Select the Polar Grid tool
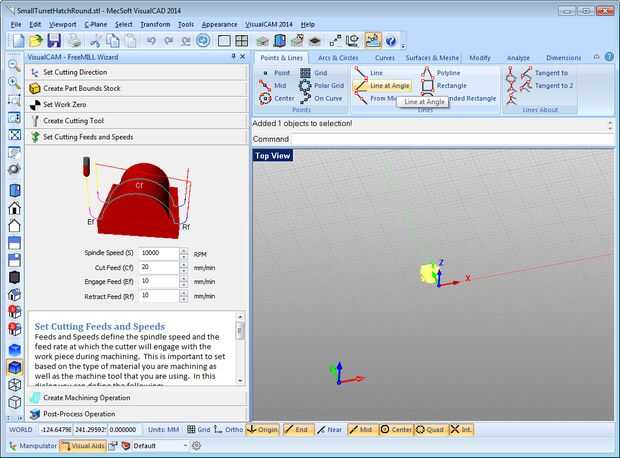 pyautogui.click(x=321, y=85)
